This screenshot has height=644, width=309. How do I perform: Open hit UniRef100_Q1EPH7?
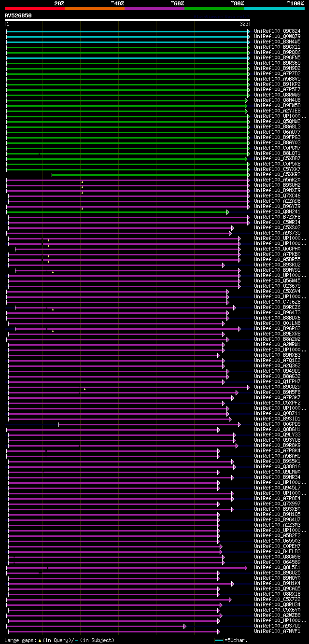click(x=277, y=381)
